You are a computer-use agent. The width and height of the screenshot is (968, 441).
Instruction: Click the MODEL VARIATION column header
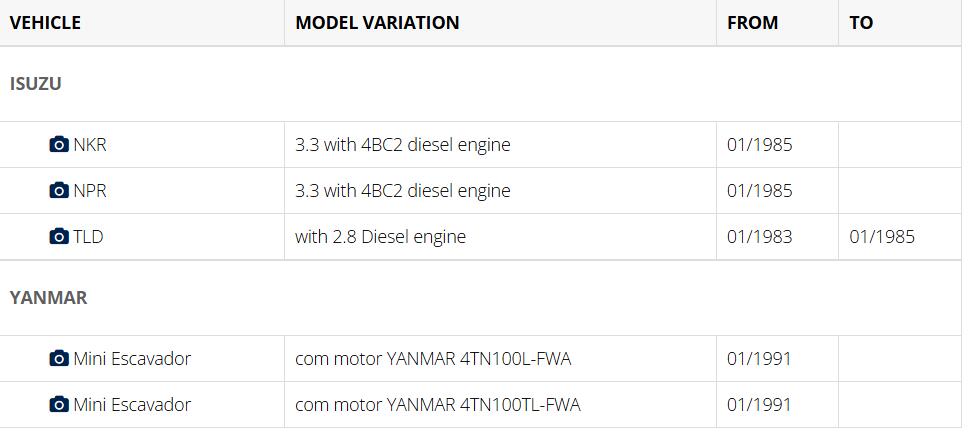point(377,22)
